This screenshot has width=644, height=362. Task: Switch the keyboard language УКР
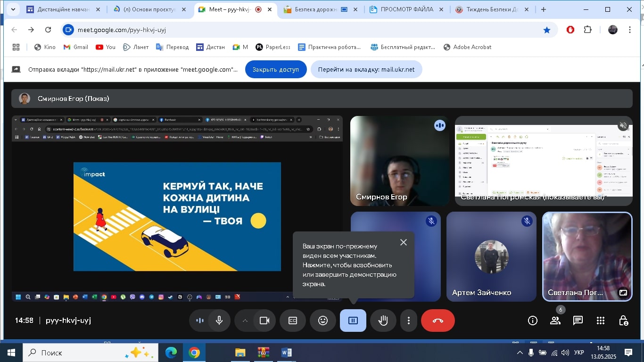(579, 353)
